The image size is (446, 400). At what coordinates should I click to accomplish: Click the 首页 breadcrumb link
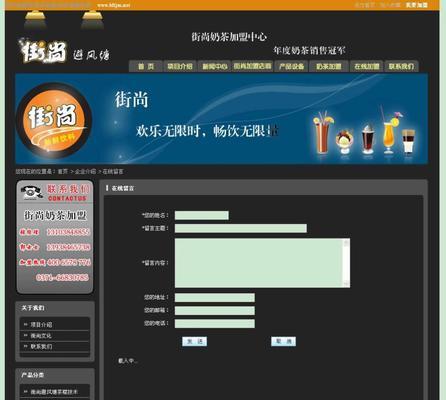point(63,171)
